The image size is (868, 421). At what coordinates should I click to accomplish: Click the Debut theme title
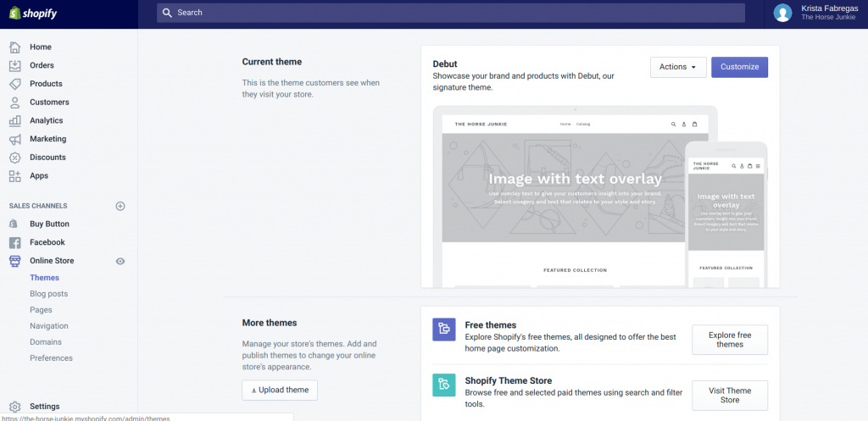445,64
